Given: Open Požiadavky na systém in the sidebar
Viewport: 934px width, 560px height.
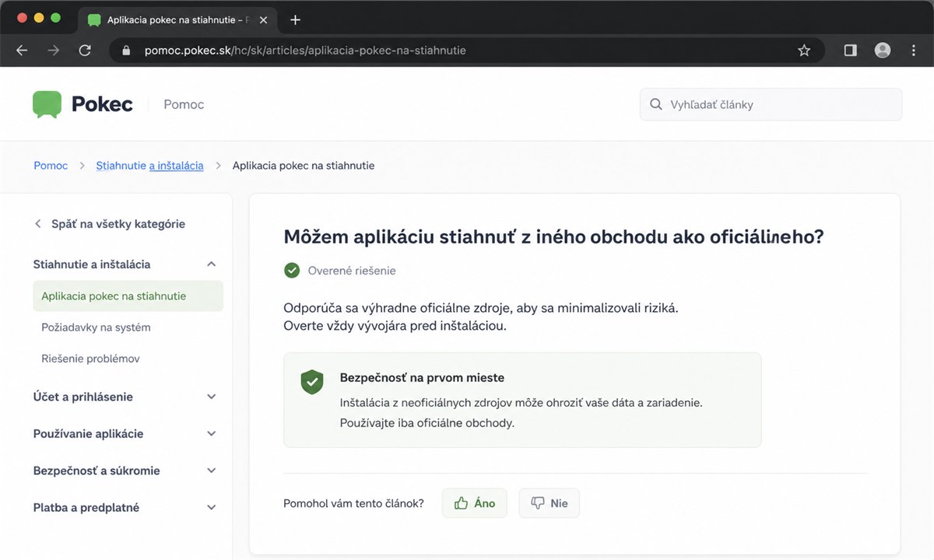Looking at the screenshot, I should click(x=96, y=327).
